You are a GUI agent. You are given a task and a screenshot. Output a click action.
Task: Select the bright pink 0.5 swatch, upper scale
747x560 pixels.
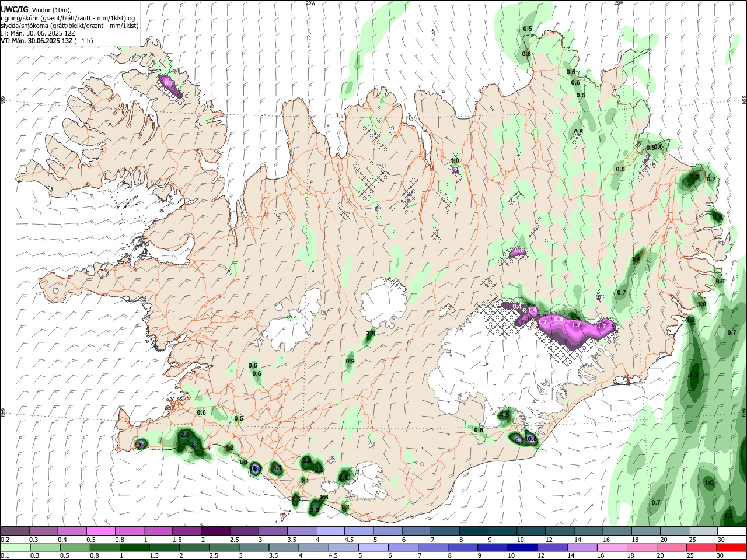(100, 531)
